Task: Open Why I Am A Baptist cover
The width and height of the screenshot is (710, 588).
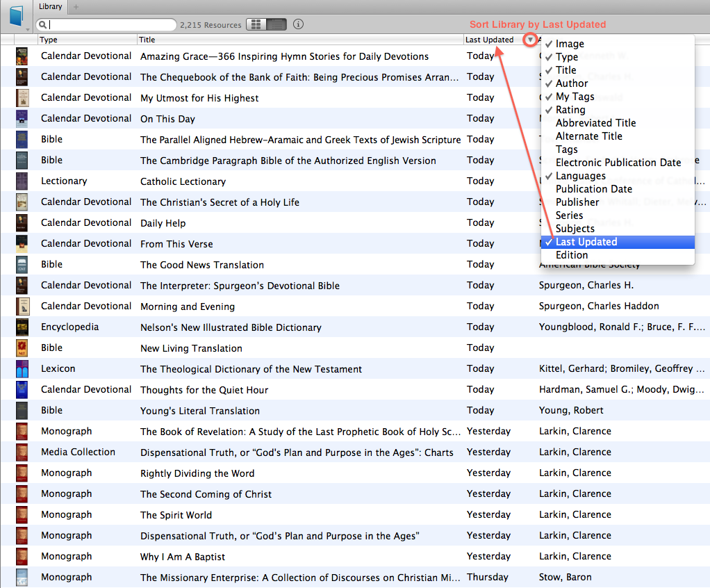Action: click(x=22, y=556)
